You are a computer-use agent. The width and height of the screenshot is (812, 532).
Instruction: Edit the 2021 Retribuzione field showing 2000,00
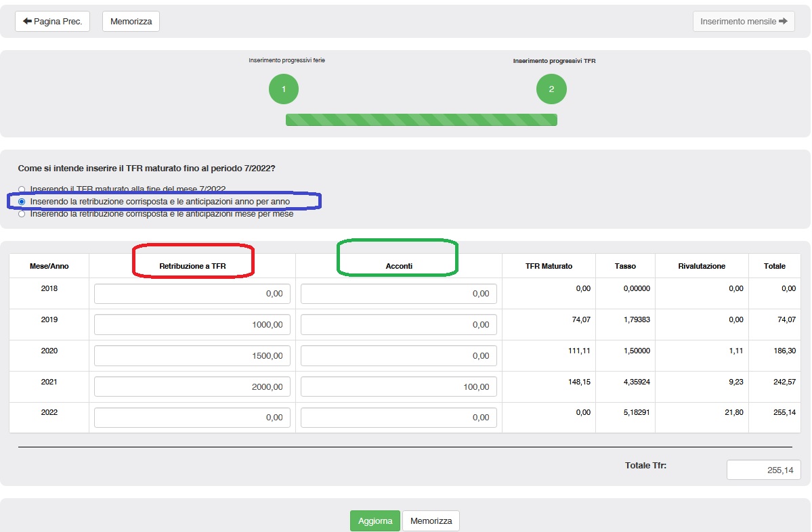pyautogui.click(x=192, y=387)
